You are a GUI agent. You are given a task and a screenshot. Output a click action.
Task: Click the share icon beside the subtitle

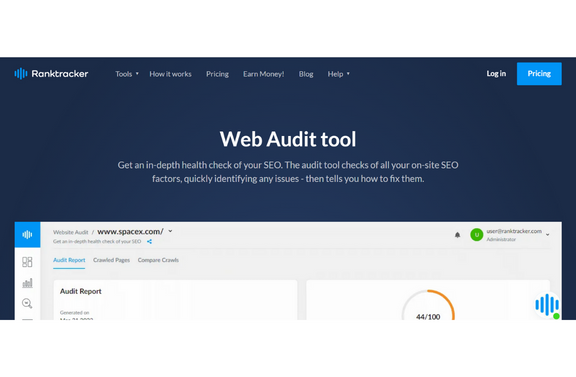[x=149, y=241]
